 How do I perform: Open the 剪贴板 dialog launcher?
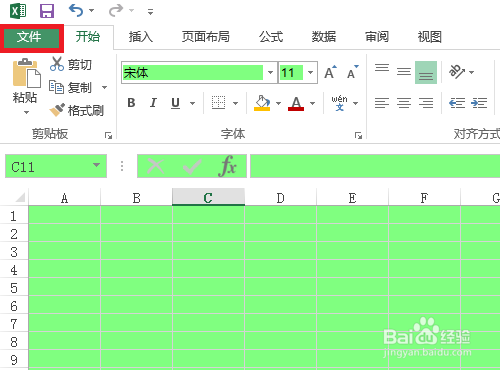(108, 135)
